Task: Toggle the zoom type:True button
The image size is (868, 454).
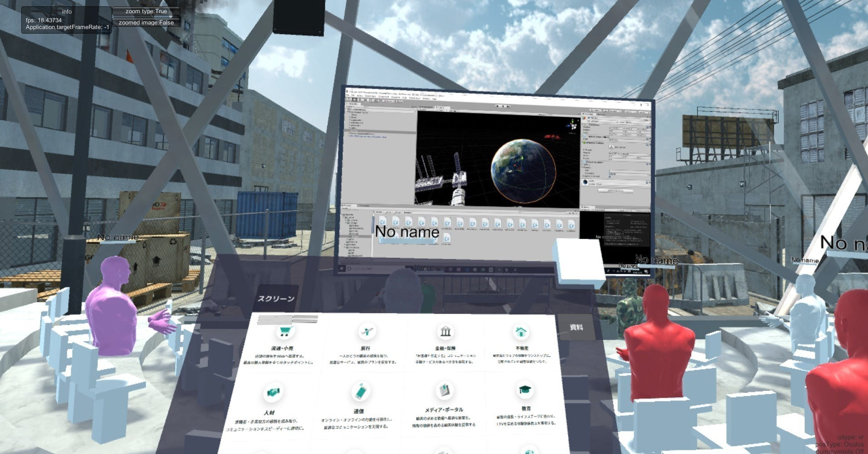Action: tap(146, 11)
